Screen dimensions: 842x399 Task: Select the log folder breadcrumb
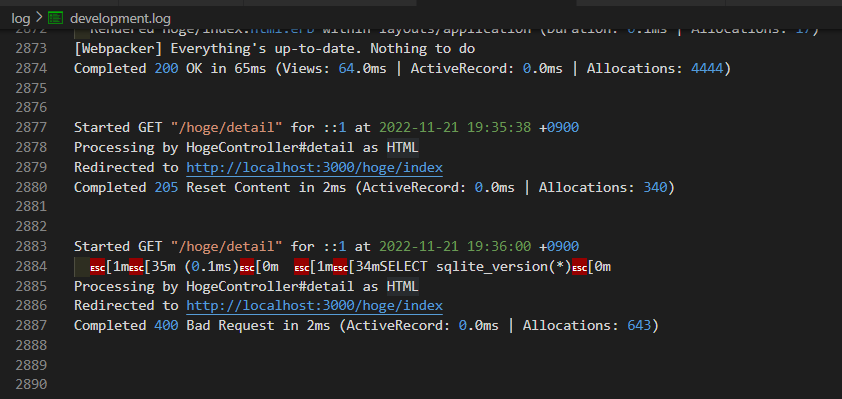(21, 18)
